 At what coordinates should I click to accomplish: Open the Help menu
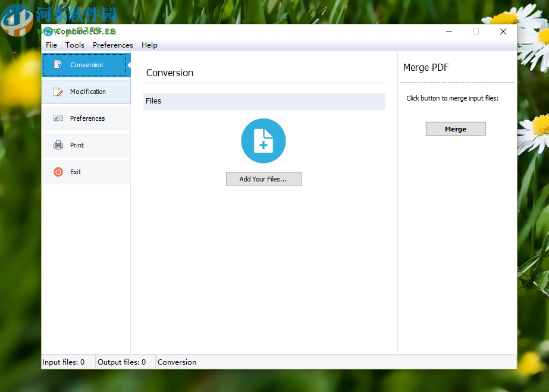pyautogui.click(x=149, y=45)
